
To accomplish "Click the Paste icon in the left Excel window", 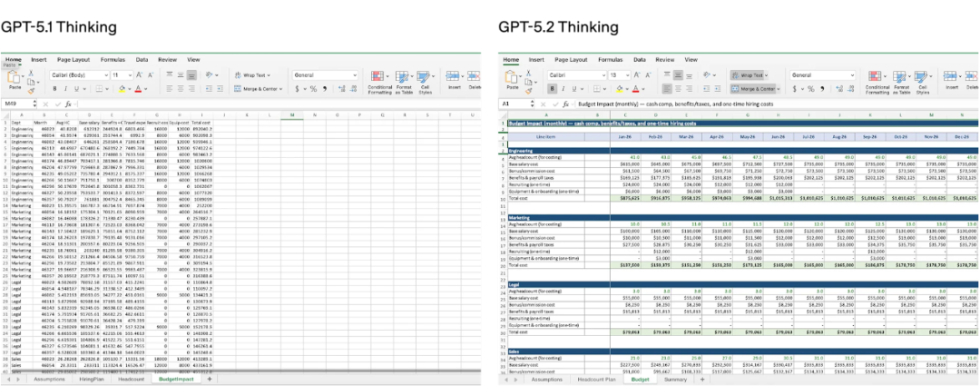I will pyautogui.click(x=13, y=77).
